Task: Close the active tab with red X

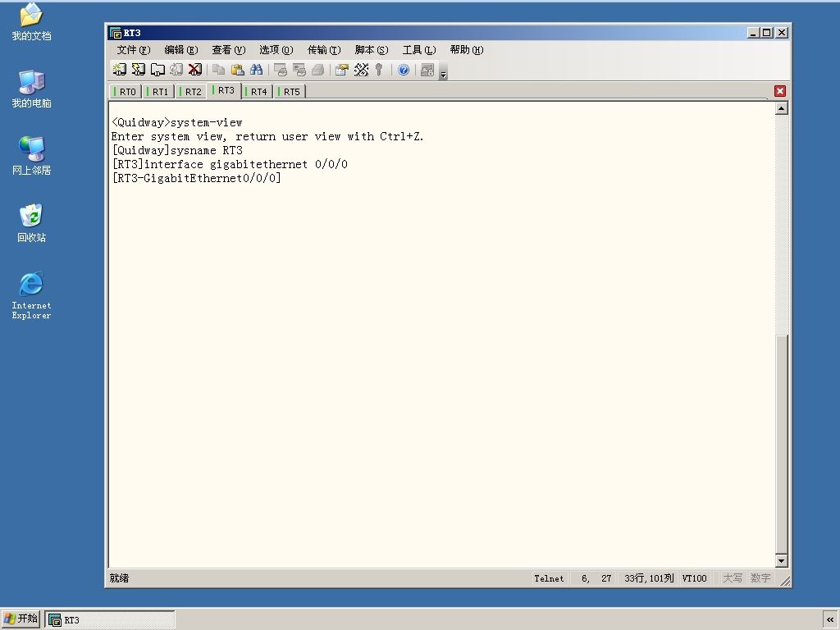Action: tap(780, 91)
